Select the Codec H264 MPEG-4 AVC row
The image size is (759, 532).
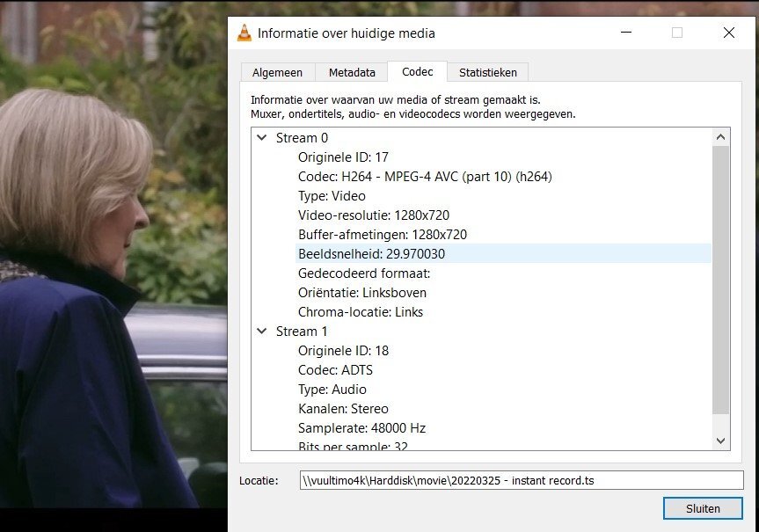point(425,177)
